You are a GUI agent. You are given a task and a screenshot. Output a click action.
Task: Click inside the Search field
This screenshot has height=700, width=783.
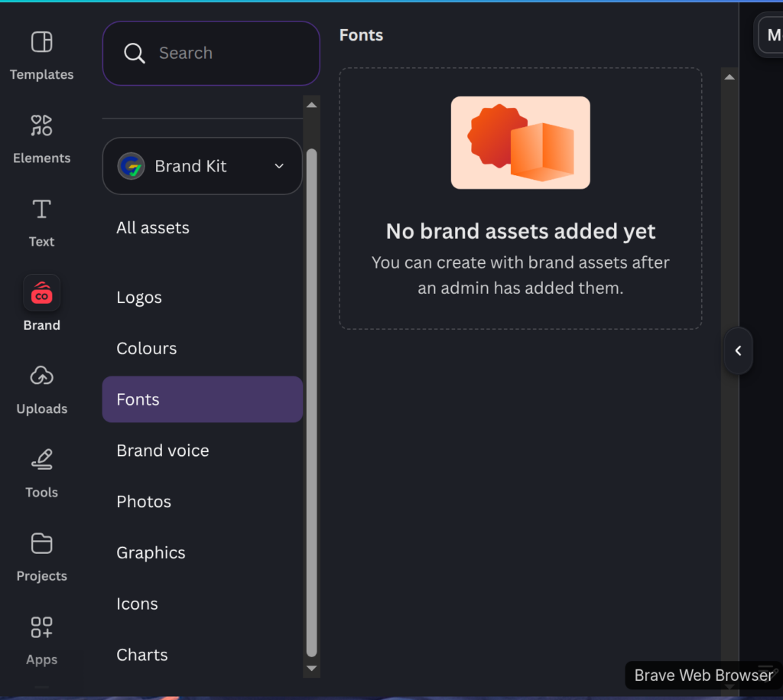tap(211, 53)
